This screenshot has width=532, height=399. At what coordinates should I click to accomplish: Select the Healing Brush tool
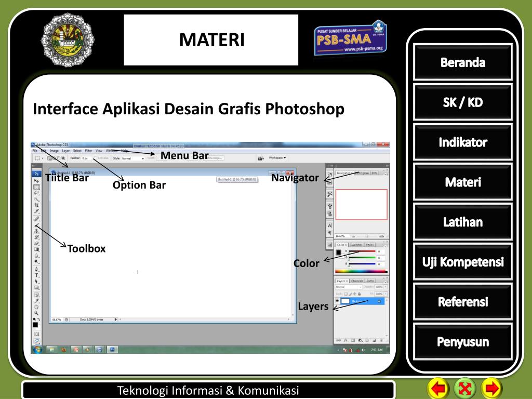[x=36, y=219]
